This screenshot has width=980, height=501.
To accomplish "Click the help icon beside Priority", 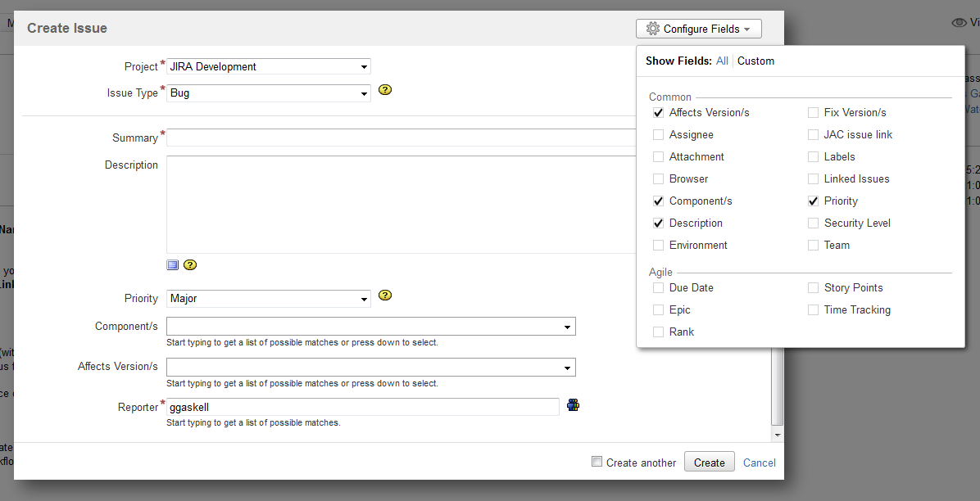I will point(385,296).
